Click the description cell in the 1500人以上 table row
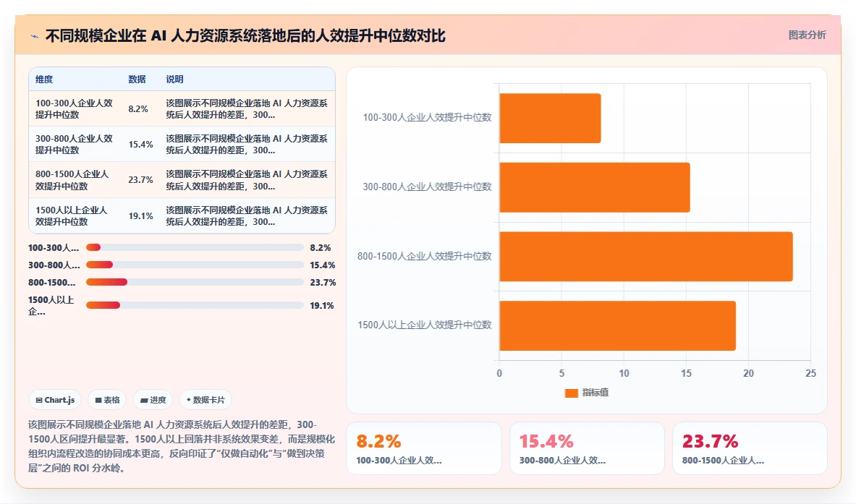Image resolution: width=856 pixels, height=504 pixels. tap(247, 215)
